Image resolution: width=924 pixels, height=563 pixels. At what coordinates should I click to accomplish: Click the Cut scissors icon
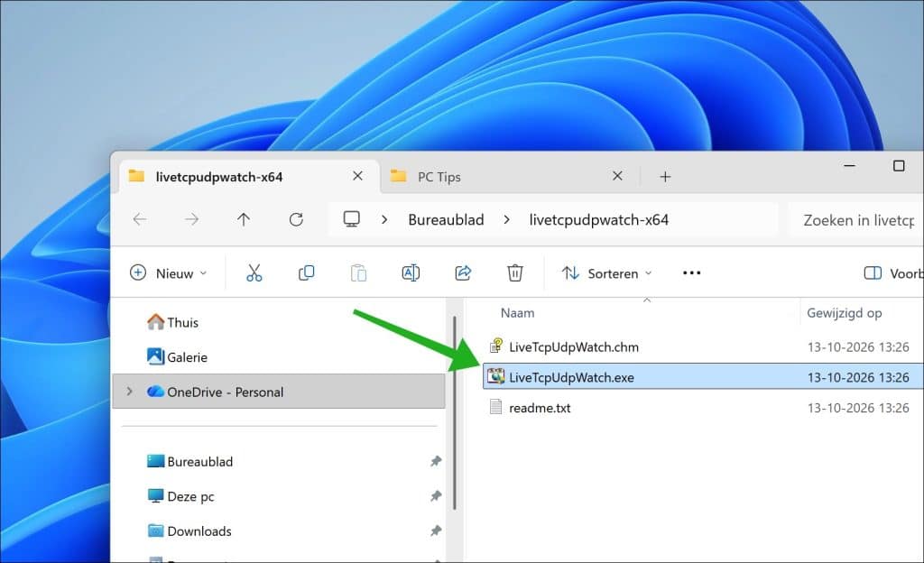254,272
